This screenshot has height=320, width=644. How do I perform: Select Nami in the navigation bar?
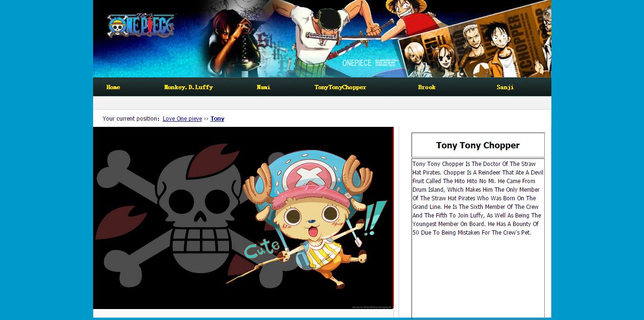(x=263, y=87)
